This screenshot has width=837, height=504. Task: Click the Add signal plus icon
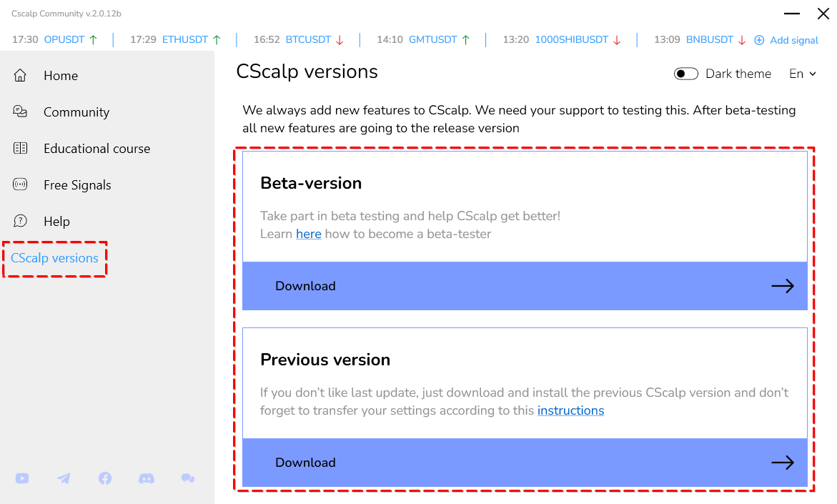tap(758, 40)
